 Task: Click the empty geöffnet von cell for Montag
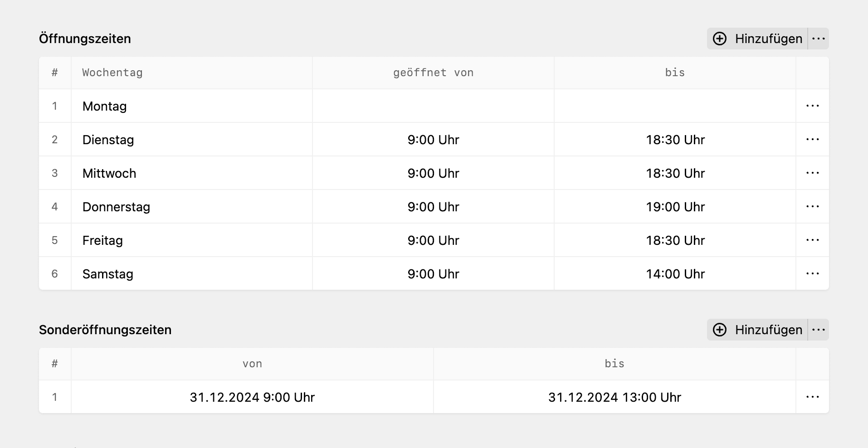click(x=434, y=106)
